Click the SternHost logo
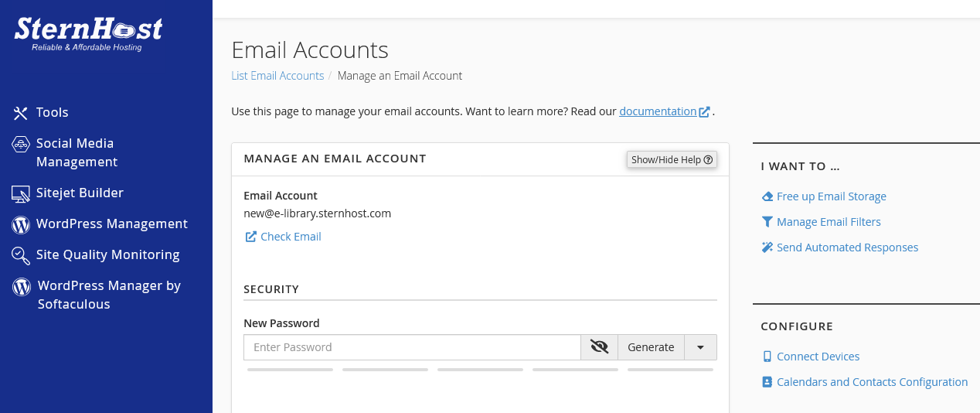Viewport: 980px width, 413px height. point(88,33)
